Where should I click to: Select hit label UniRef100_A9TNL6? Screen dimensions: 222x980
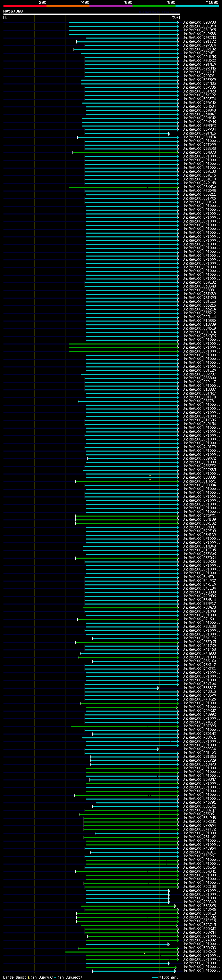pos(199,133)
